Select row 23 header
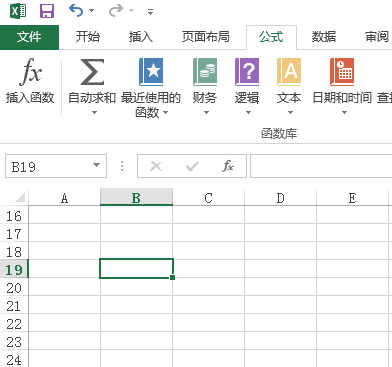Viewport: 392px width, 367px height. click(14, 342)
